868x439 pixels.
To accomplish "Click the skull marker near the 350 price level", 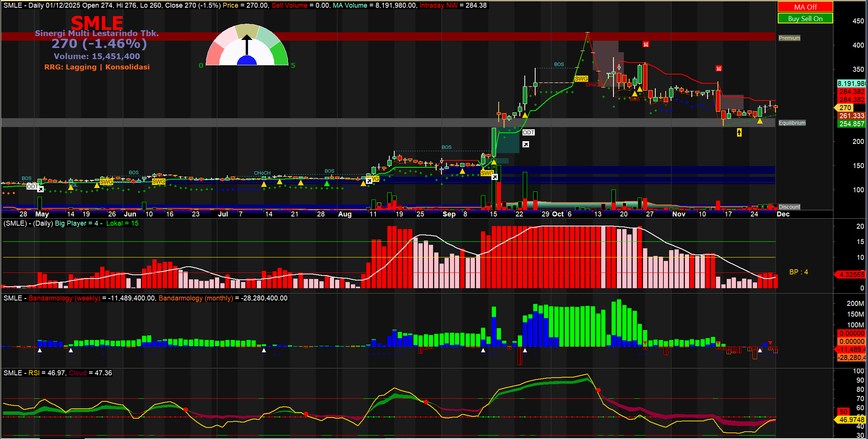I will pos(719,68).
